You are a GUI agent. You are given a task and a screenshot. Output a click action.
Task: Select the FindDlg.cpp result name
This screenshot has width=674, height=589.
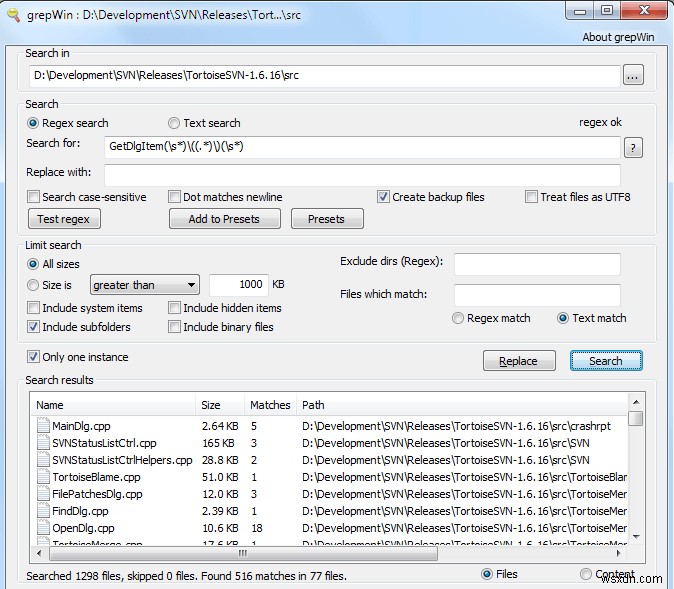(80, 511)
